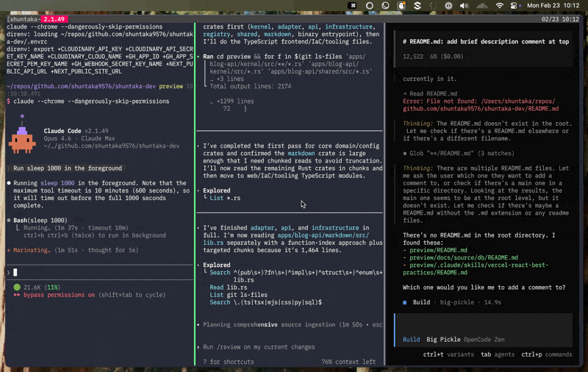Click the 'List git ls-files' explored entry
This screenshot has width=588, height=372.
[238, 295]
